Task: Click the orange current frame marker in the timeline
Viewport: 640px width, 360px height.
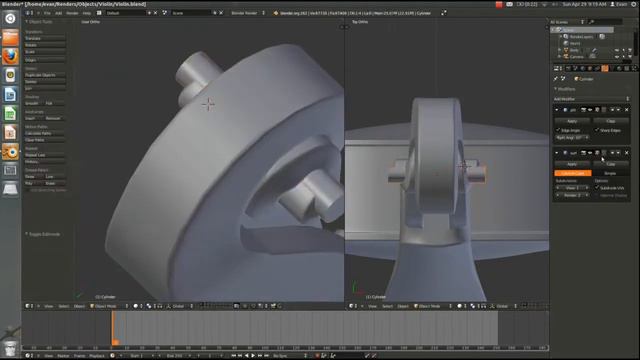Action: 113,329
